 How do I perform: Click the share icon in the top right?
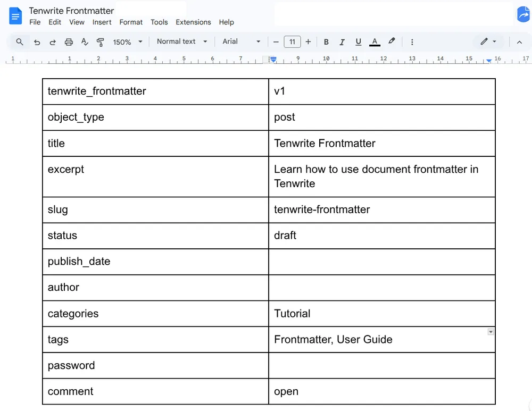tap(523, 14)
